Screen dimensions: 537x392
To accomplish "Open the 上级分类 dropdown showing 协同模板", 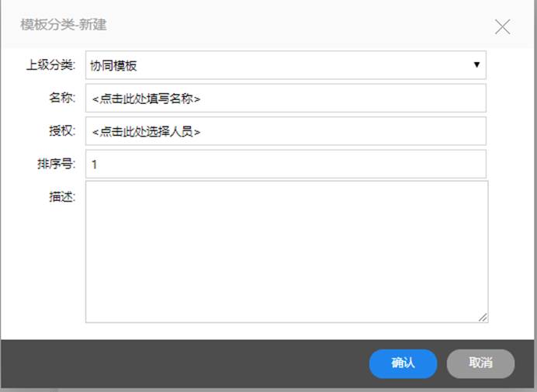I will click(x=286, y=65).
